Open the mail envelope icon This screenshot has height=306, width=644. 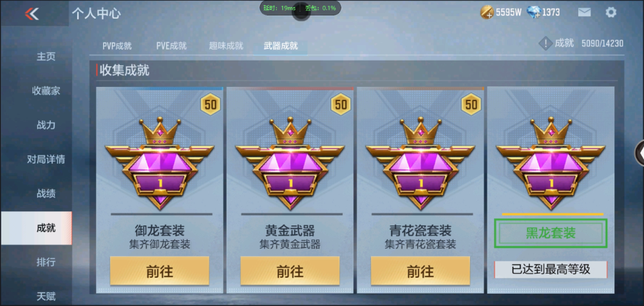tap(584, 12)
